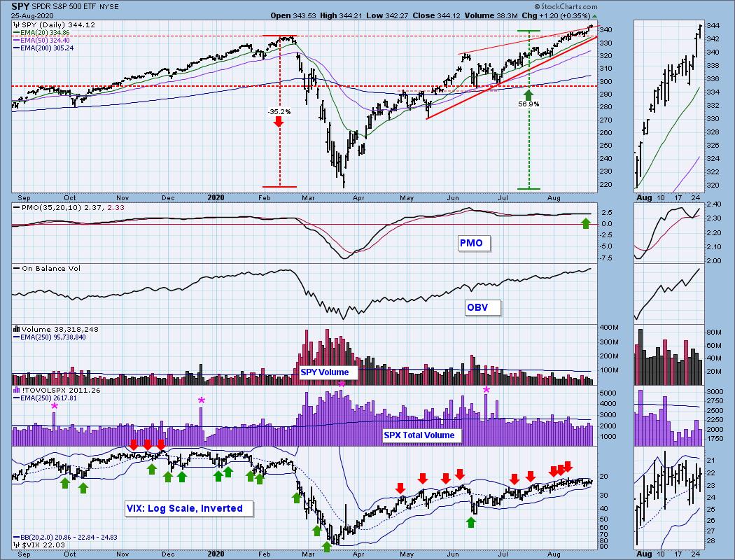Click the 344 price label on the zoom panel
The height and width of the screenshot is (560, 735).
(x=713, y=25)
